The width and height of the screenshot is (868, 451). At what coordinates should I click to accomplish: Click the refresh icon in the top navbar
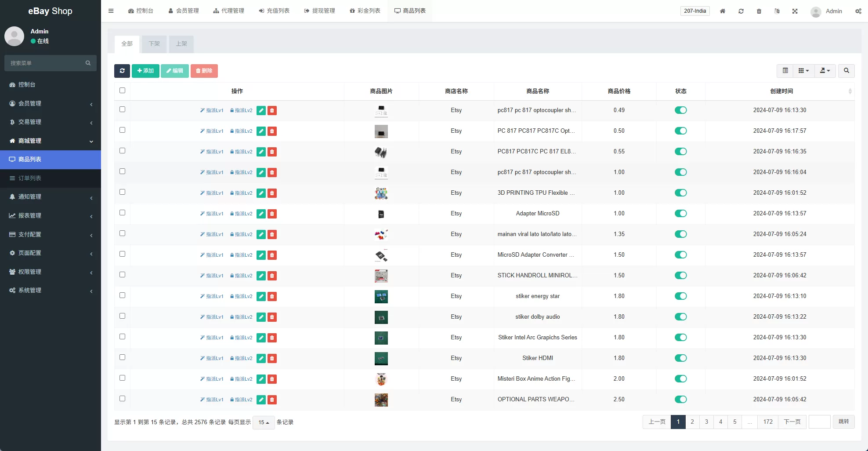[741, 11]
